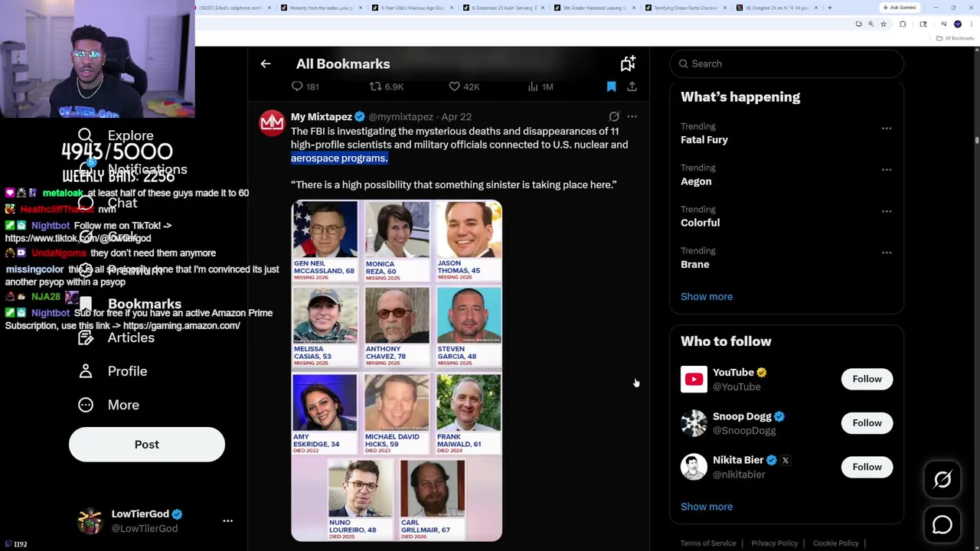Open Cookie Policy footer link
The height and width of the screenshot is (551, 980).
coord(836,543)
